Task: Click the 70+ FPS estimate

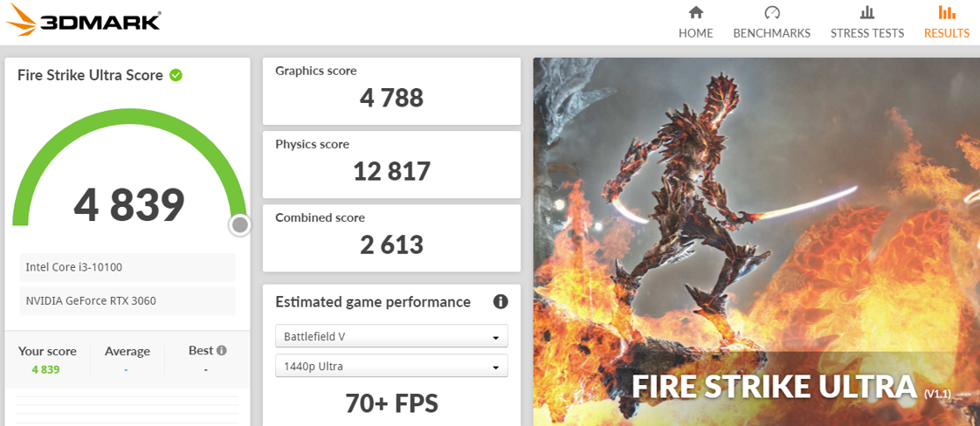Action: click(x=391, y=403)
